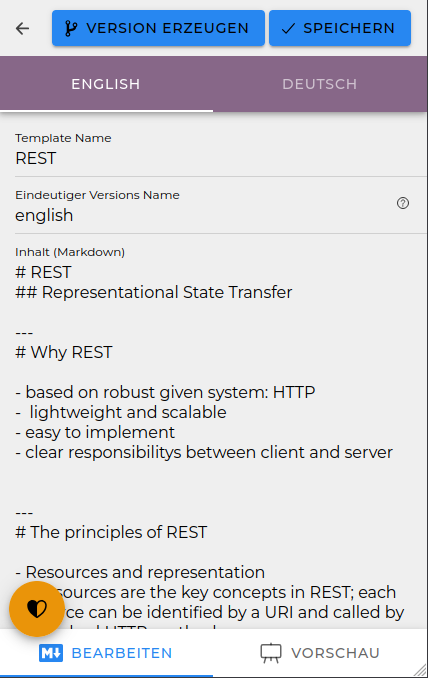
Task: Open the Vorschau preview tab
Action: [x=320, y=653]
